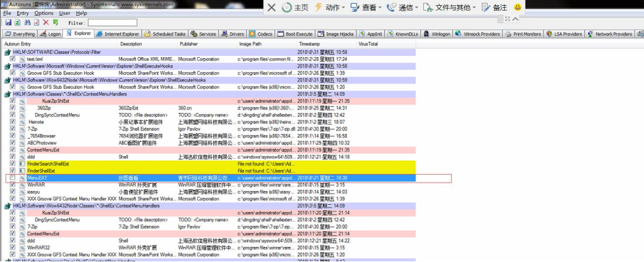Viewport: 644px width, 262px height.
Task: Enable the MenuEXT entry checkbox
Action: click(12, 178)
